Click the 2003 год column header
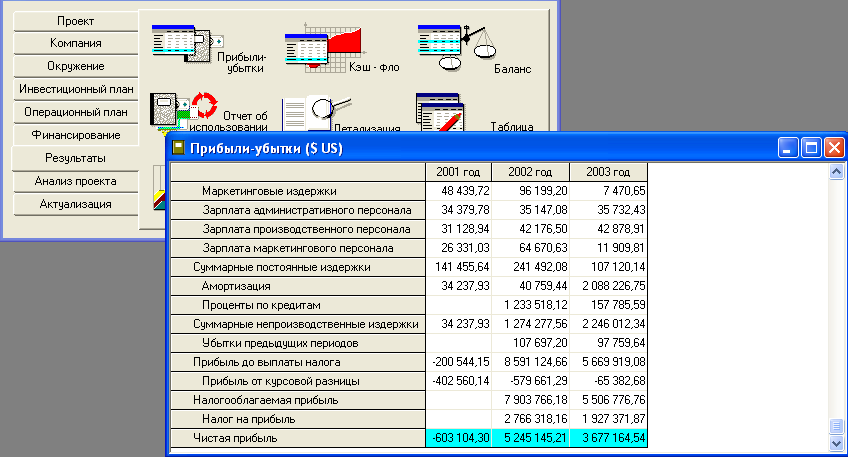 [608, 172]
